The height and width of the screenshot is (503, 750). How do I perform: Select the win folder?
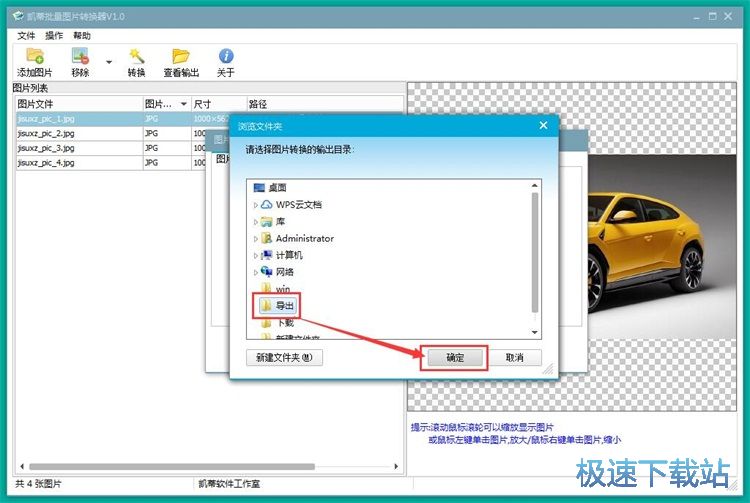pyautogui.click(x=276, y=289)
